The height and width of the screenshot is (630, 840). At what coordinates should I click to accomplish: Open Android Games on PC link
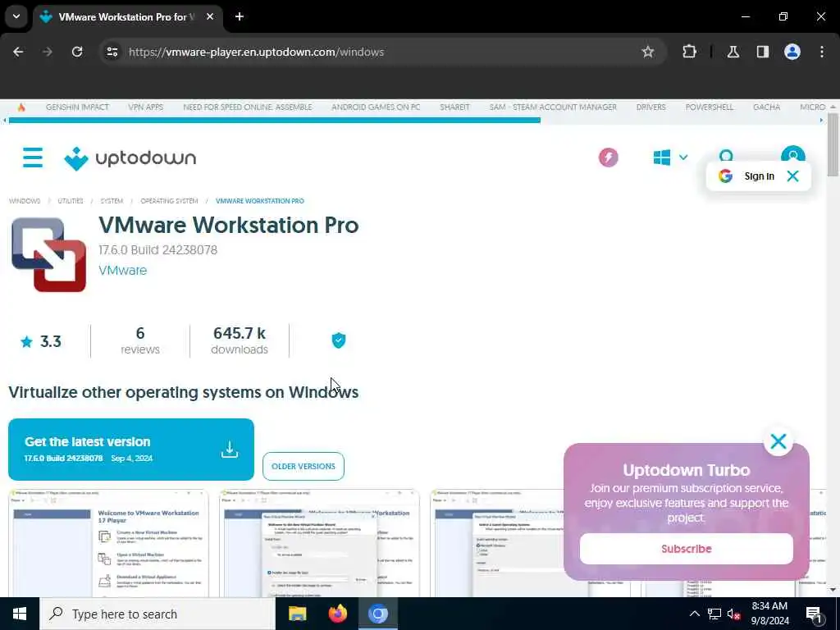point(376,107)
